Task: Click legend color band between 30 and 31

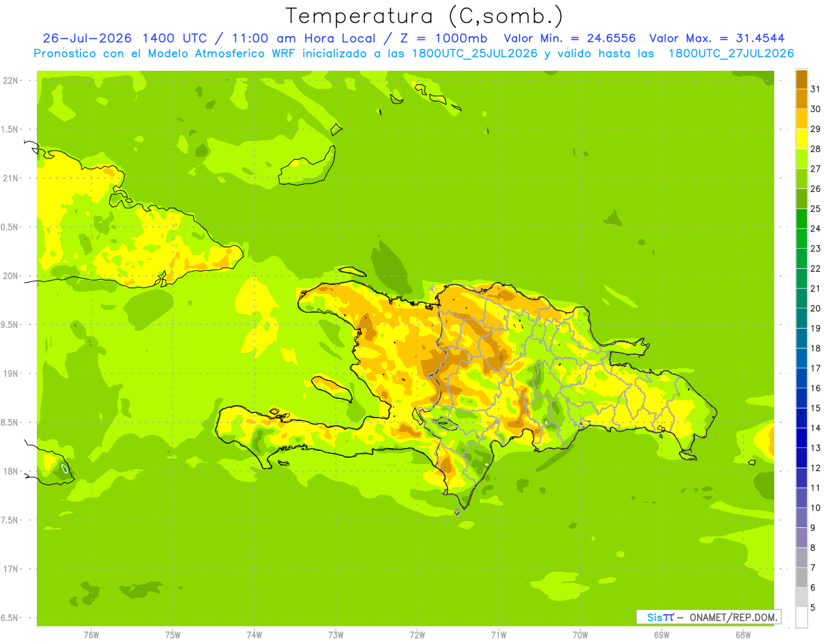Action: click(801, 99)
